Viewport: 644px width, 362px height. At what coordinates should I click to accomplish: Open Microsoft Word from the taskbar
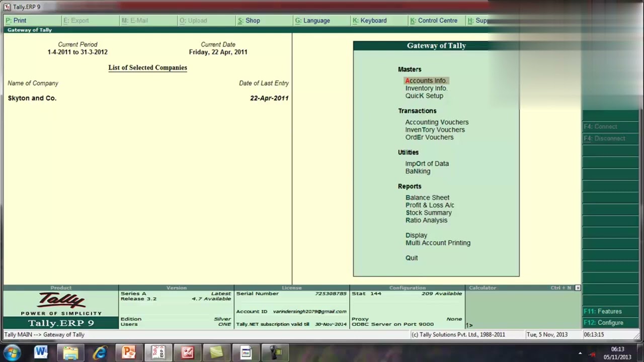[x=41, y=352]
